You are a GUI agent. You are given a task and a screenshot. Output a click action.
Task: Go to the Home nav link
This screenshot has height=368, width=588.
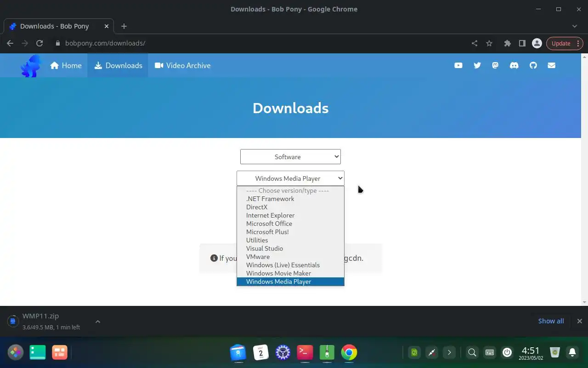[66, 65]
